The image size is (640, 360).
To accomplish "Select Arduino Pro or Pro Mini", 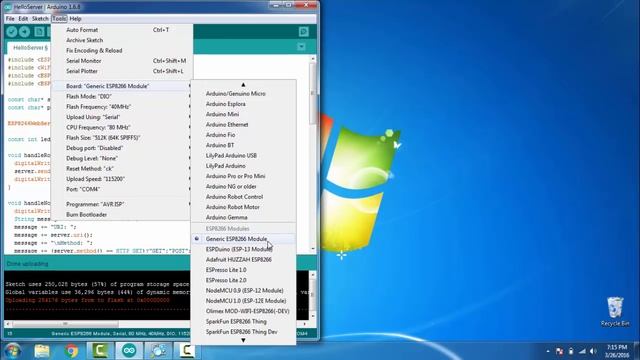I will point(243,176).
